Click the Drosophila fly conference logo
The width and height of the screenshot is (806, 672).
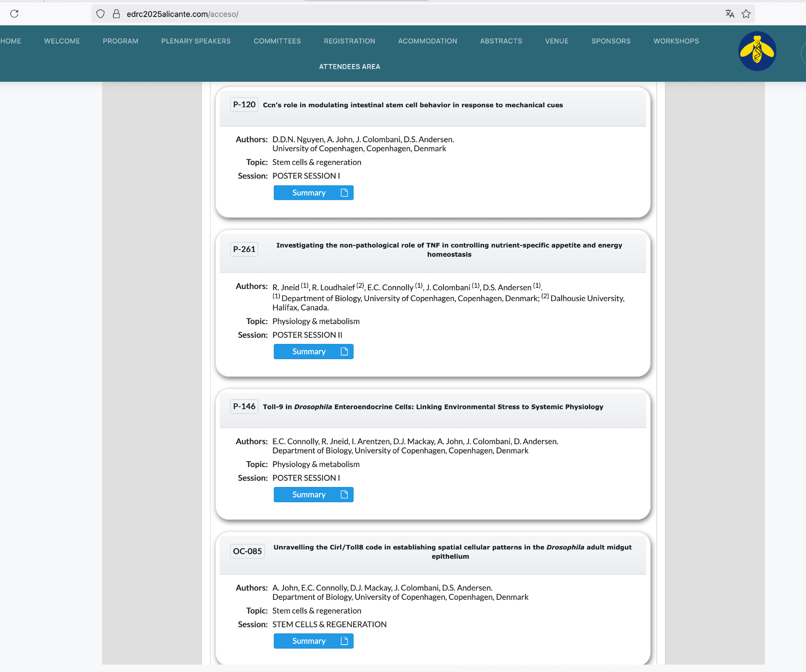[x=757, y=51]
